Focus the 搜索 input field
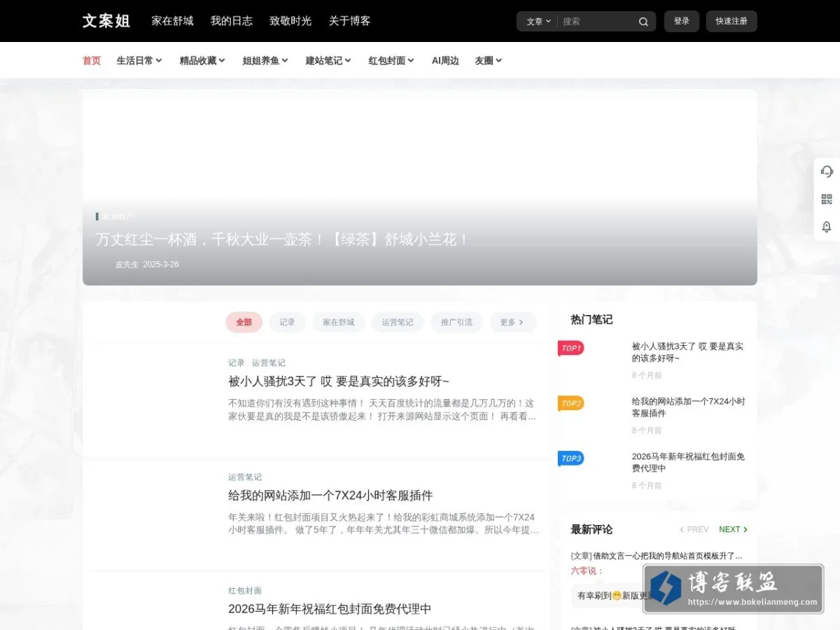The height and width of the screenshot is (630, 840). tap(597, 22)
